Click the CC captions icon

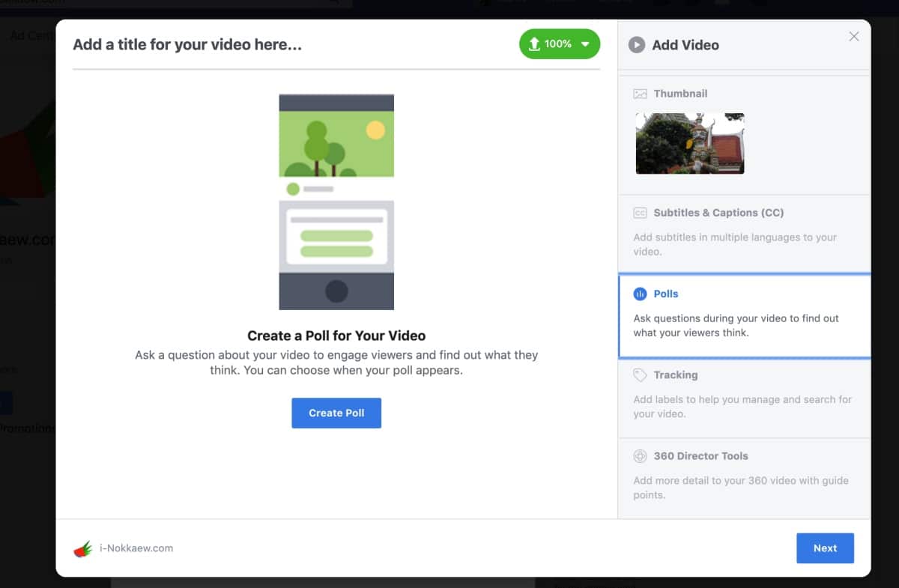pyautogui.click(x=640, y=213)
